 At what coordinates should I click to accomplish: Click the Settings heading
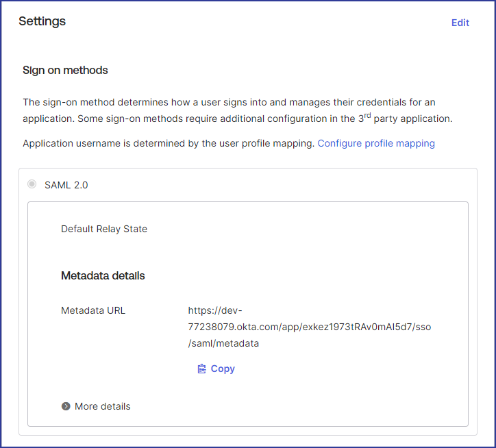[42, 21]
